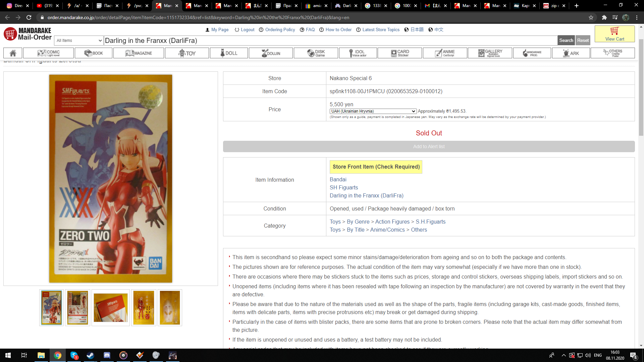Click the keyword search text field
The height and width of the screenshot is (362, 644).
tap(330, 41)
